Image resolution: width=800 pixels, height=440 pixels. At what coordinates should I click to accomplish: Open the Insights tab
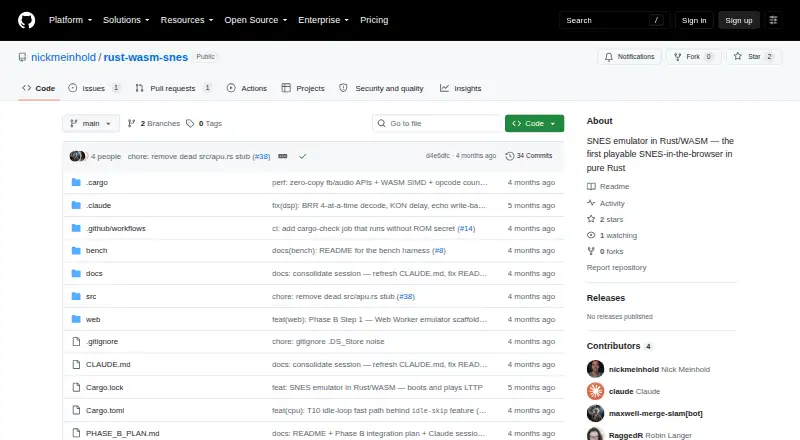pos(461,88)
